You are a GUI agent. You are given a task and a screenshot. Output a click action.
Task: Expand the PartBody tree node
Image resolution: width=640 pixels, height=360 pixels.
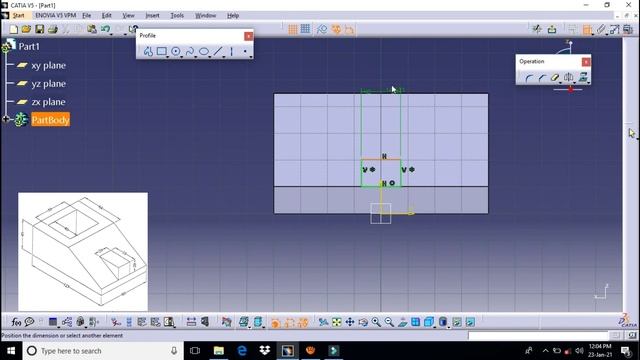tap(6, 119)
